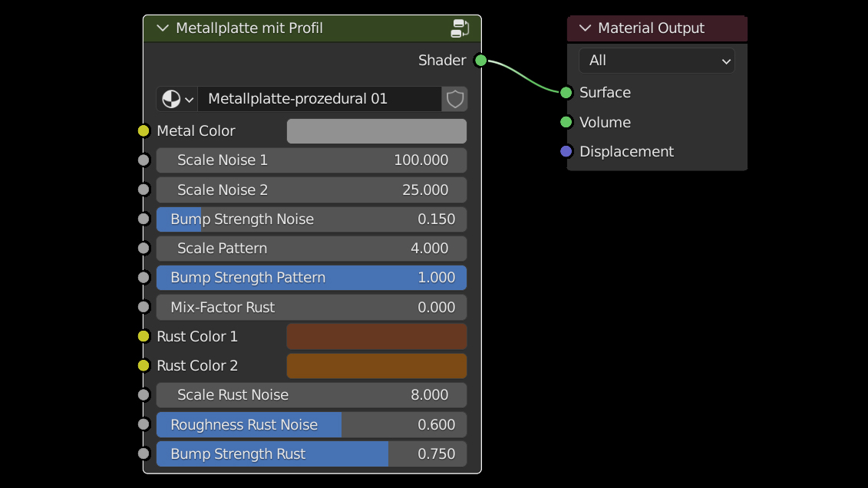Screen dimensions: 868x488
Task: Click the Metallplatte-prozedural 01 name field
Action: [318, 99]
